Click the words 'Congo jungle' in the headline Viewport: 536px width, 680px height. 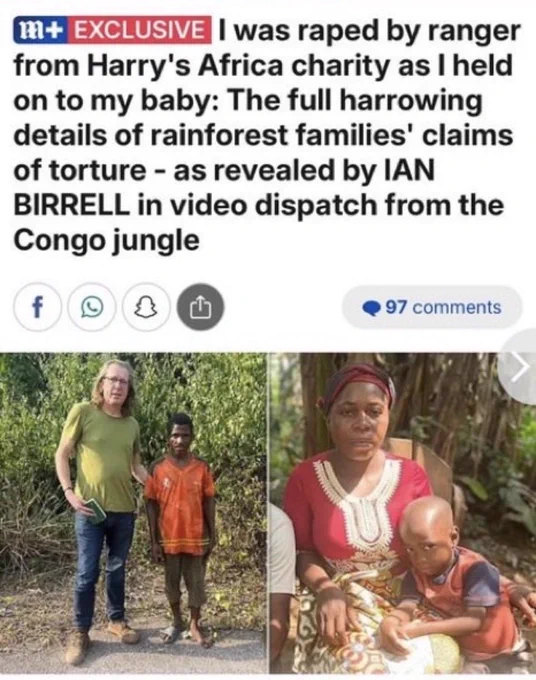point(107,241)
